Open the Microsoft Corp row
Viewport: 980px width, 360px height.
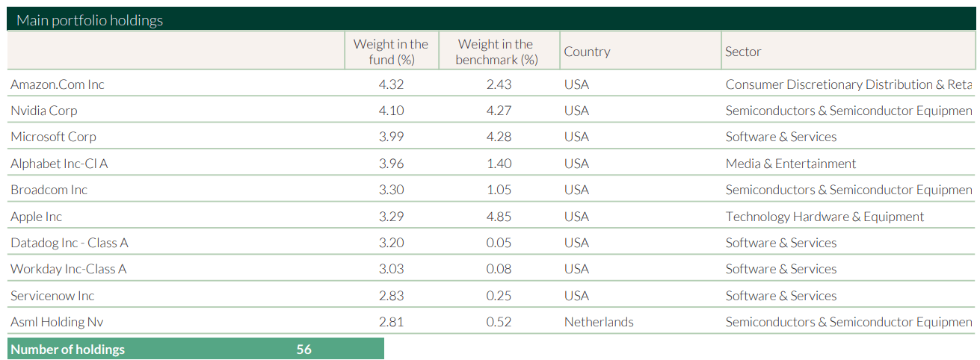53,137
